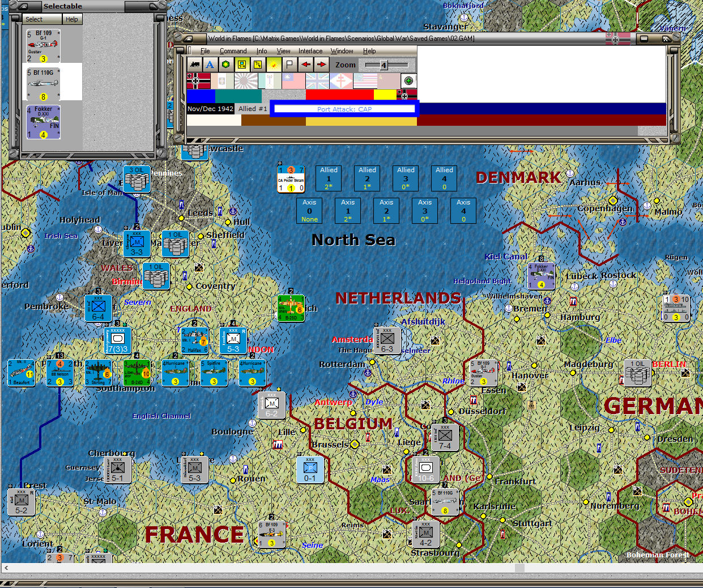Click the Axis 2 sea box
The width and height of the screenshot is (703, 588).
tap(386, 210)
